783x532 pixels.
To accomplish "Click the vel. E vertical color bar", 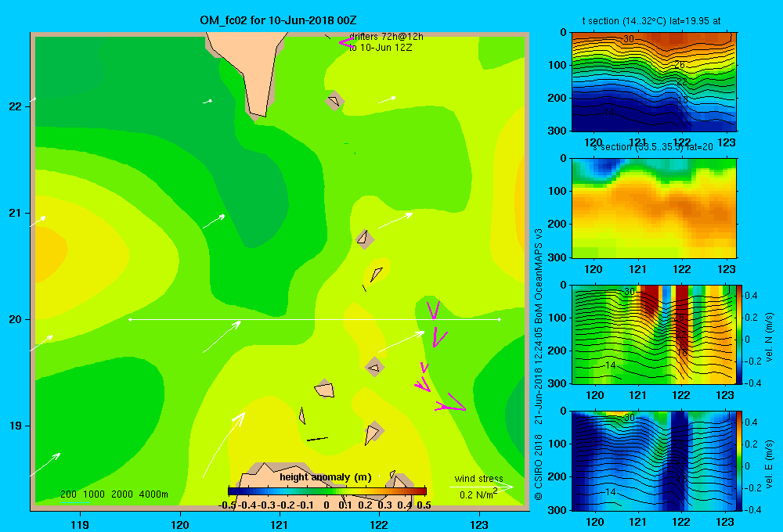I will 739,461.
